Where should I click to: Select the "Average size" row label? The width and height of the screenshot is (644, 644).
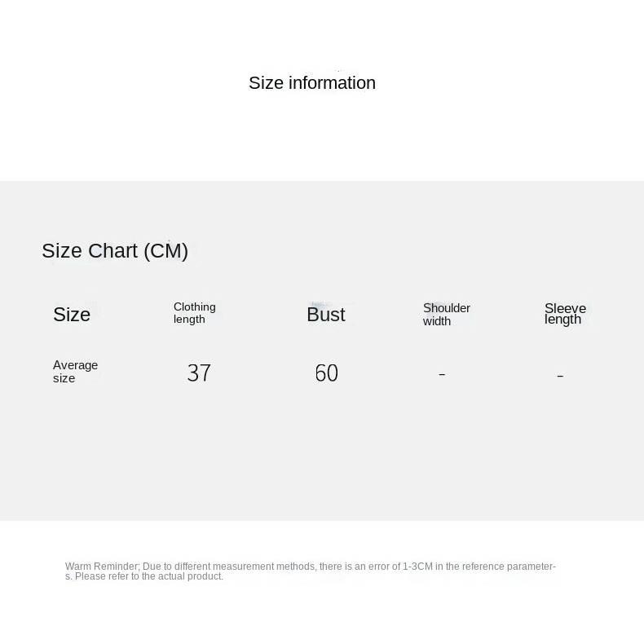[75, 372]
